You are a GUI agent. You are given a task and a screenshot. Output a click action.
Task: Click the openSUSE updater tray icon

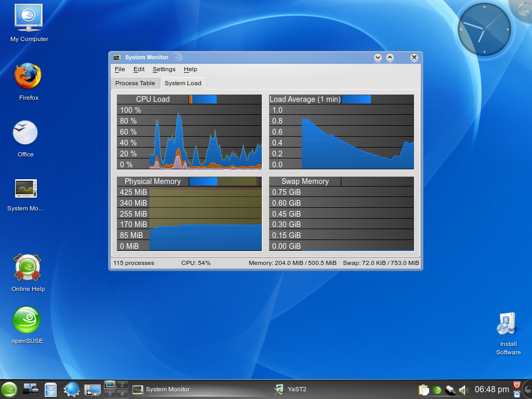click(437, 390)
